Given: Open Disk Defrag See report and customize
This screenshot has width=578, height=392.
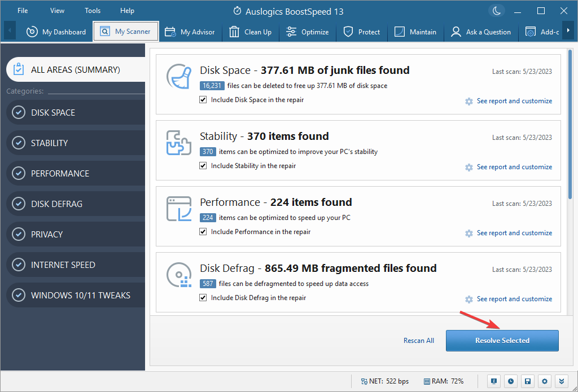Looking at the screenshot, I should (514, 299).
